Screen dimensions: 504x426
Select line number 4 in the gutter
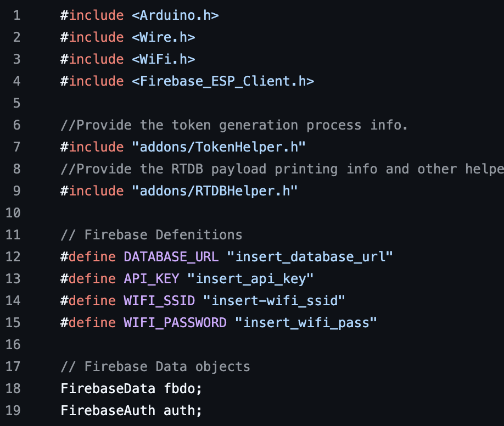pyautogui.click(x=16, y=81)
